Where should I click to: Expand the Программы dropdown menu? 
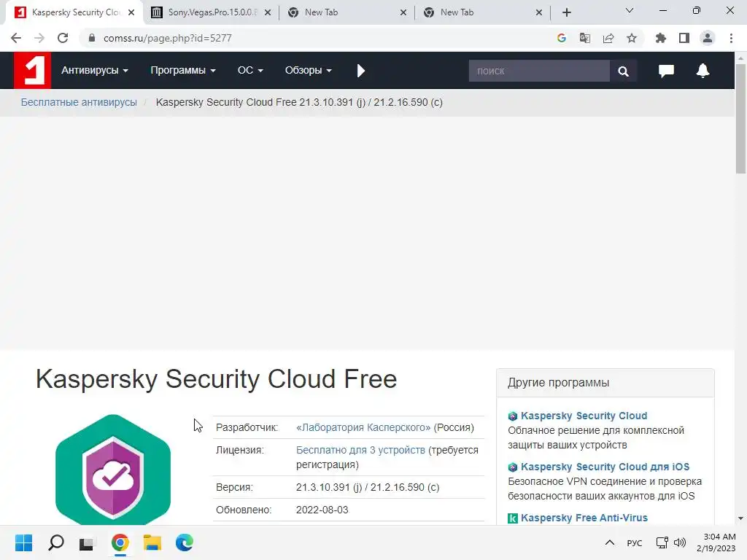pyautogui.click(x=183, y=71)
